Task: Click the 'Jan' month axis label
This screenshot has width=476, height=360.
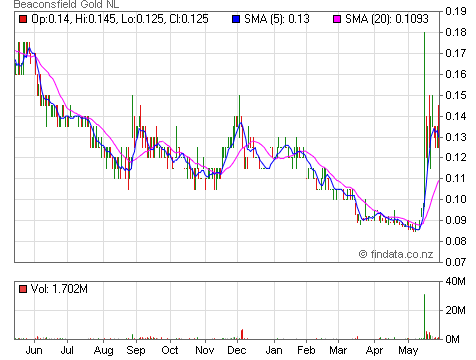Action: pos(274,350)
